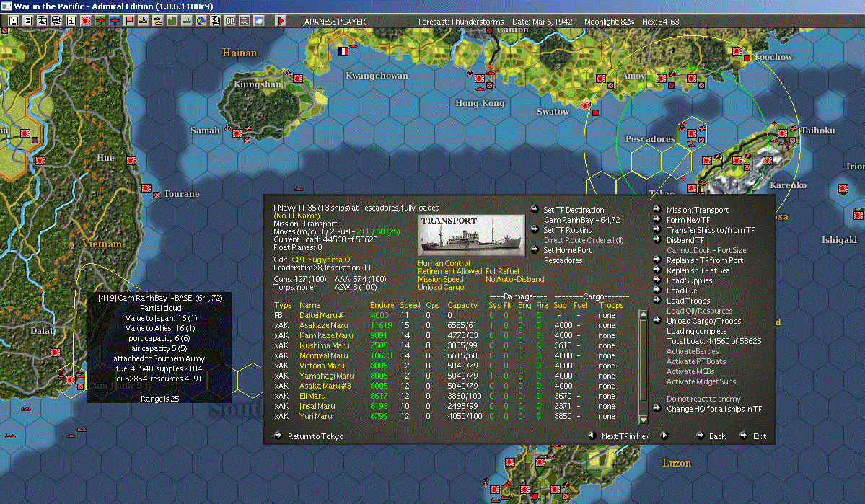Image resolution: width=865 pixels, height=504 pixels.
Task: Click ship list scrollbar down arrow
Action: coord(643,420)
